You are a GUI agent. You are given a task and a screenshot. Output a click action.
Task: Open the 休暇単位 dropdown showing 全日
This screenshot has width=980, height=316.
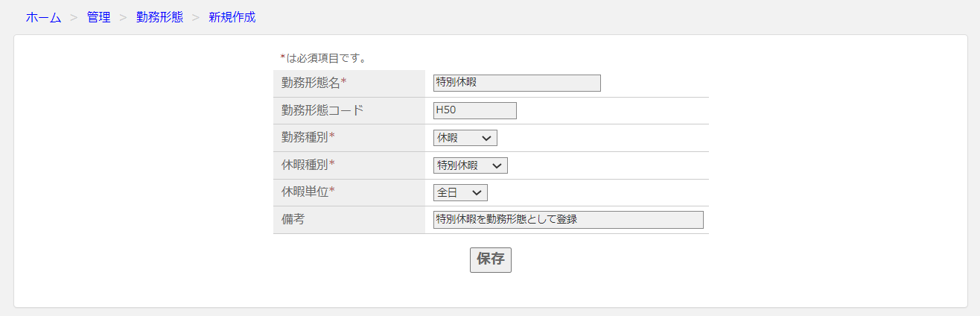coord(460,192)
